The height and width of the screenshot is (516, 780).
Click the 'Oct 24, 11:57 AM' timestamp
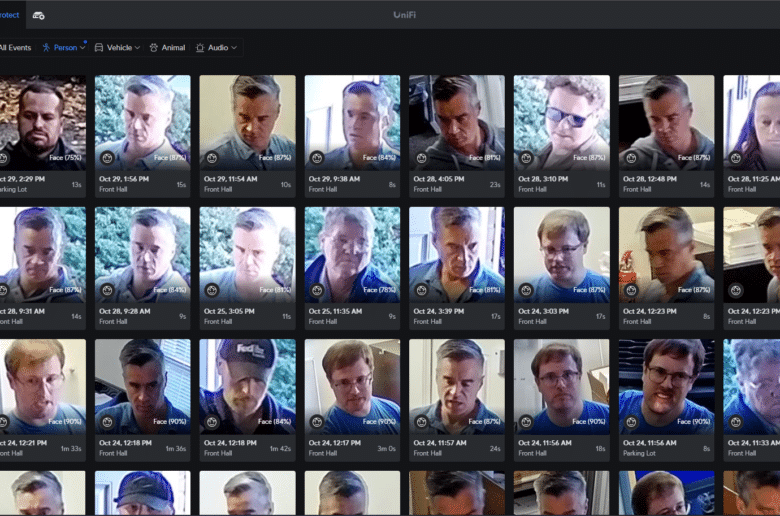pos(440,443)
